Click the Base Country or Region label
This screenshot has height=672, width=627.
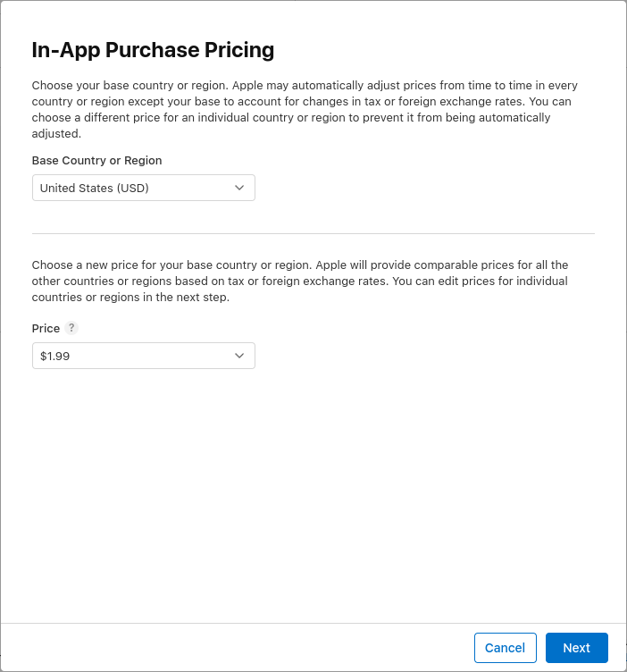tap(96, 161)
